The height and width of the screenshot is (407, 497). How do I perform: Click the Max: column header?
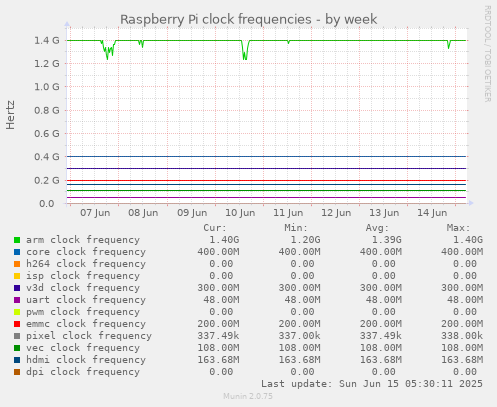pyautogui.click(x=458, y=228)
